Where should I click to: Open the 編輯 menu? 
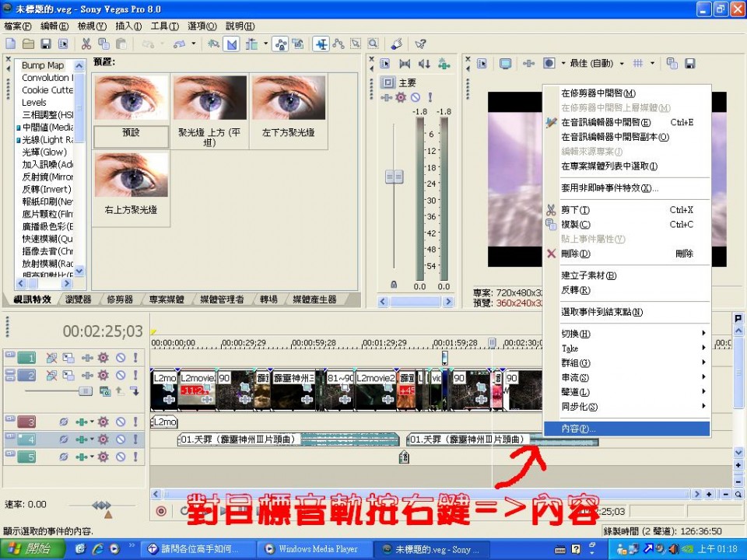pos(54,26)
